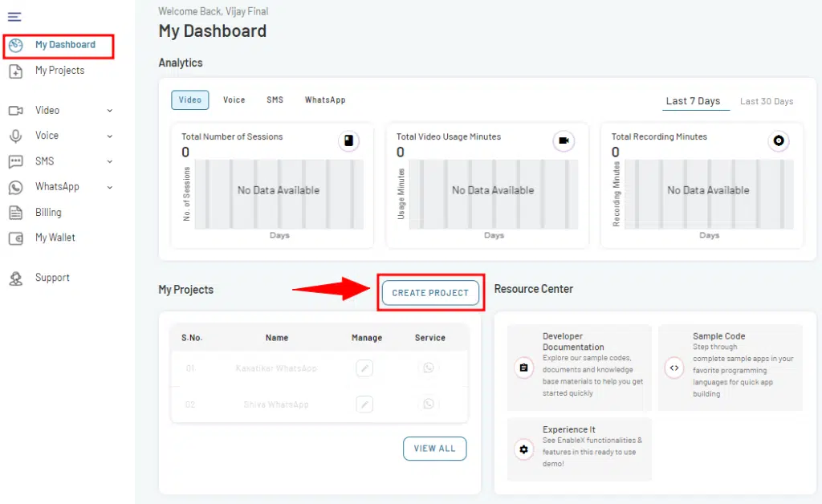Go to Support page in sidebar
Image resolution: width=822 pixels, height=504 pixels.
[x=52, y=278]
